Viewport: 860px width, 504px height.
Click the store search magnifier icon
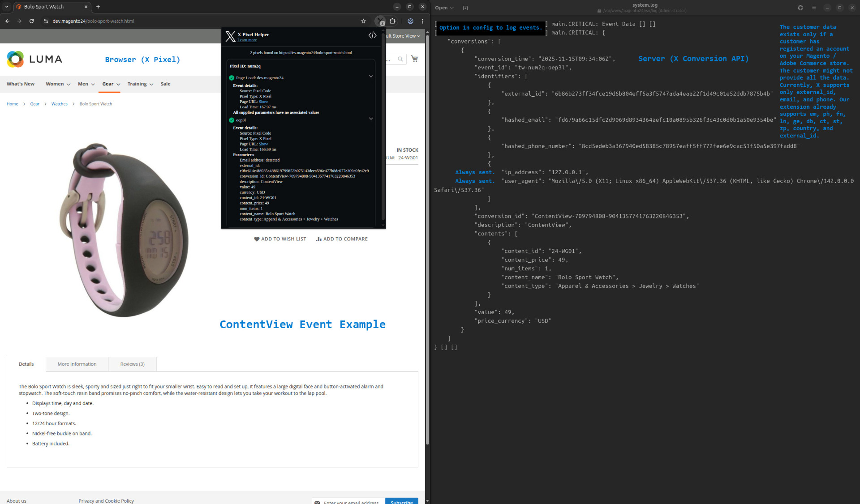point(400,59)
